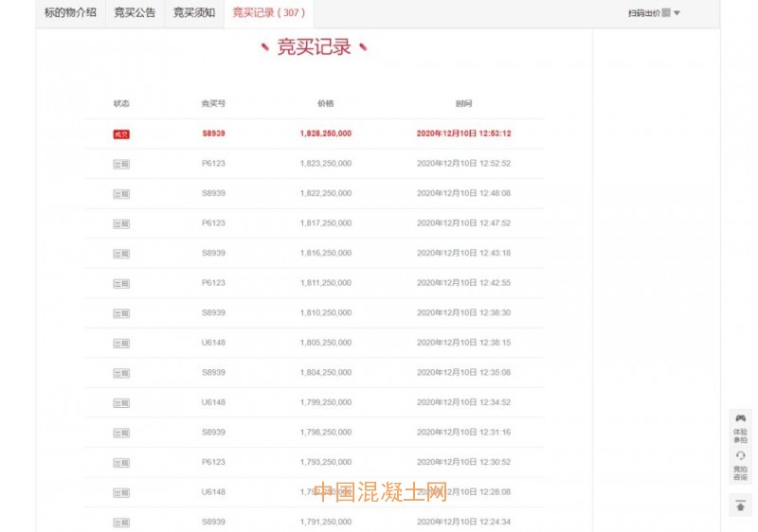
Task: Select the 竞买记录 (307) tab
Action: pos(268,13)
